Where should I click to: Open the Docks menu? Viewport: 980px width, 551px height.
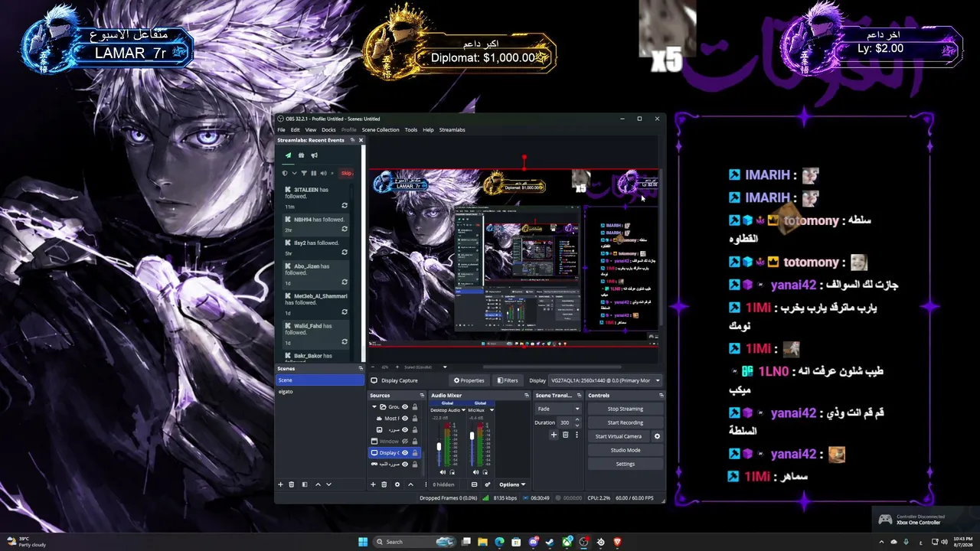pyautogui.click(x=328, y=130)
